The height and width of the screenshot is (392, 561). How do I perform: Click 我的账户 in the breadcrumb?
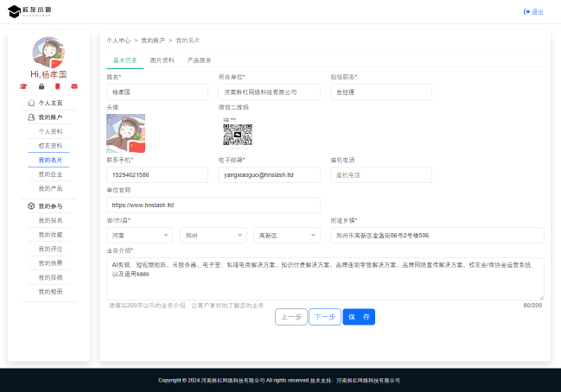[x=153, y=41]
